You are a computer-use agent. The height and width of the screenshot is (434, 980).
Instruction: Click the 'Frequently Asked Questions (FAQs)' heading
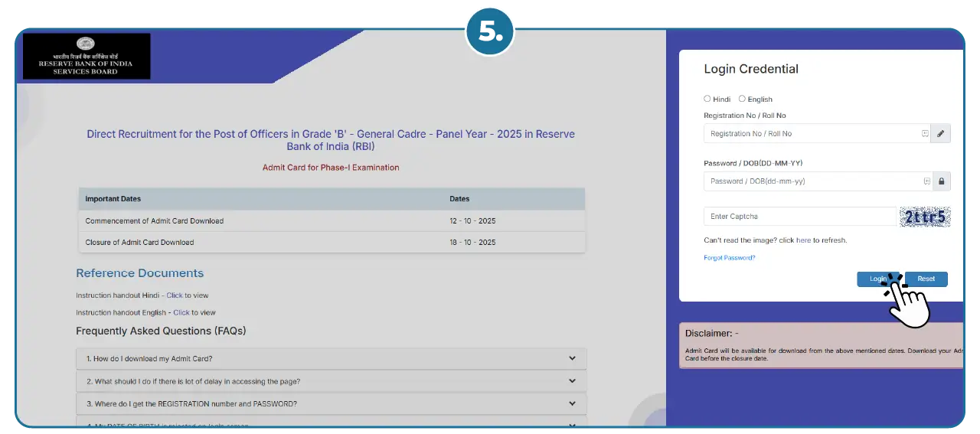(161, 331)
